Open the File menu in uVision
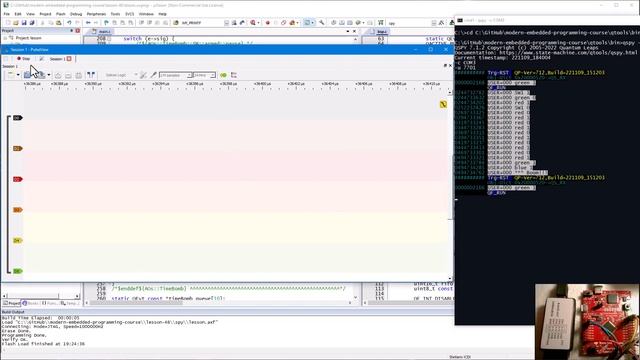This screenshot has height=360, width=640. point(7,14)
